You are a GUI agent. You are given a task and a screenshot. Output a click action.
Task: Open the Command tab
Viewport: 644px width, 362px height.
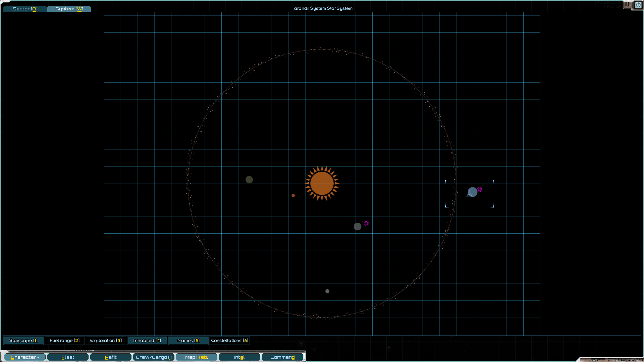pos(282,357)
